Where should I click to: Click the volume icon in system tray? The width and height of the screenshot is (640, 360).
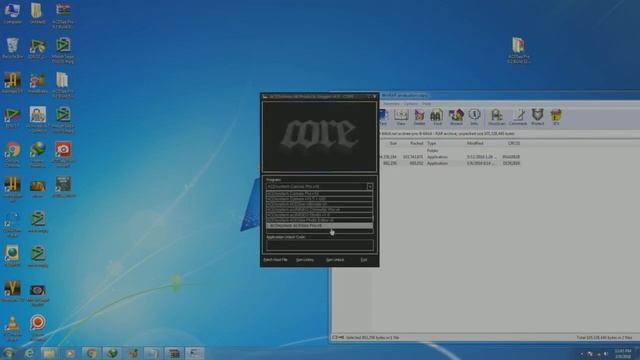[x=606, y=354]
